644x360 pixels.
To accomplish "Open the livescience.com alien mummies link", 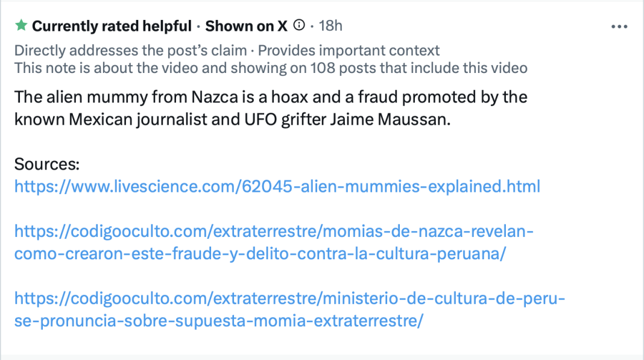I will pos(277,186).
